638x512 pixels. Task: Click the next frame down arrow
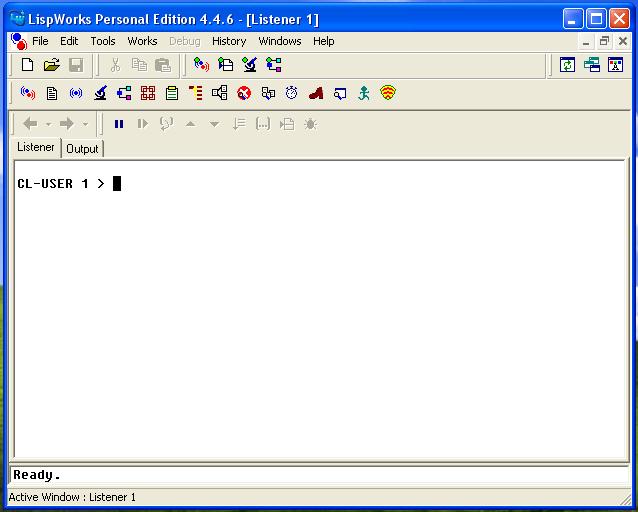(214, 125)
